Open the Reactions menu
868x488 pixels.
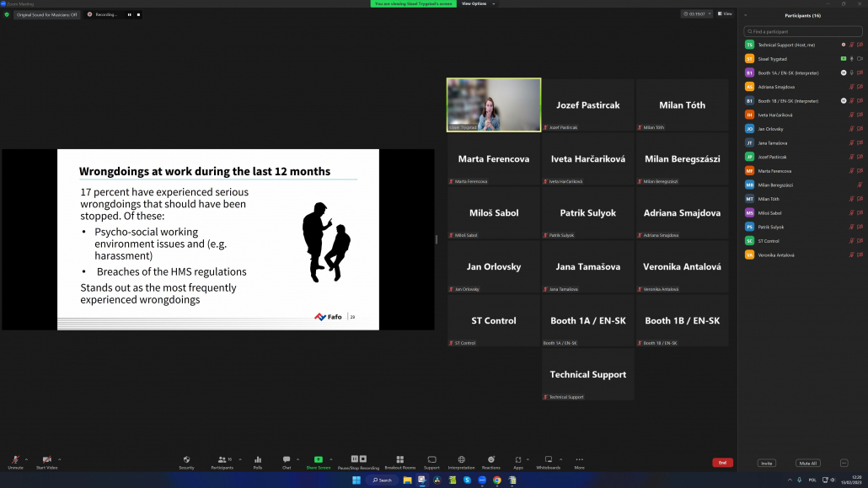click(490, 461)
